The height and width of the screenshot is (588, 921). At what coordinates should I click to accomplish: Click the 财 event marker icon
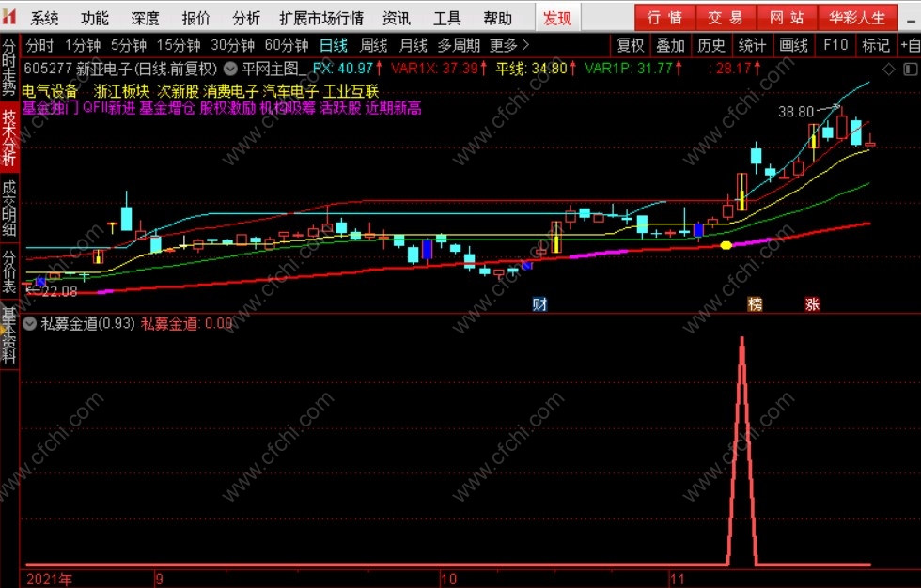[539, 304]
